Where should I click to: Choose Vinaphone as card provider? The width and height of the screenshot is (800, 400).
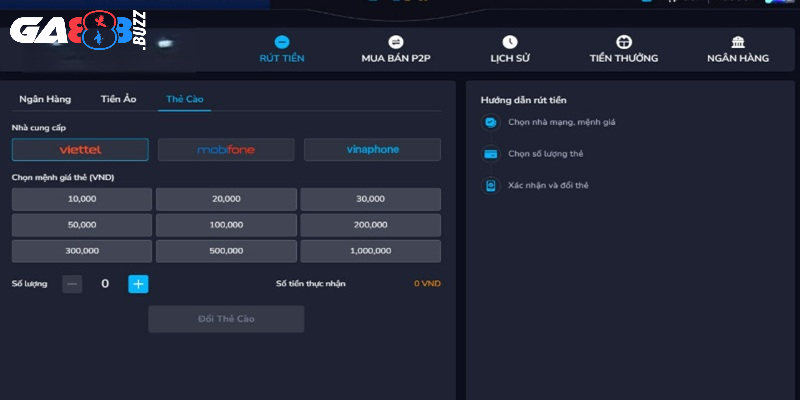pos(372,149)
